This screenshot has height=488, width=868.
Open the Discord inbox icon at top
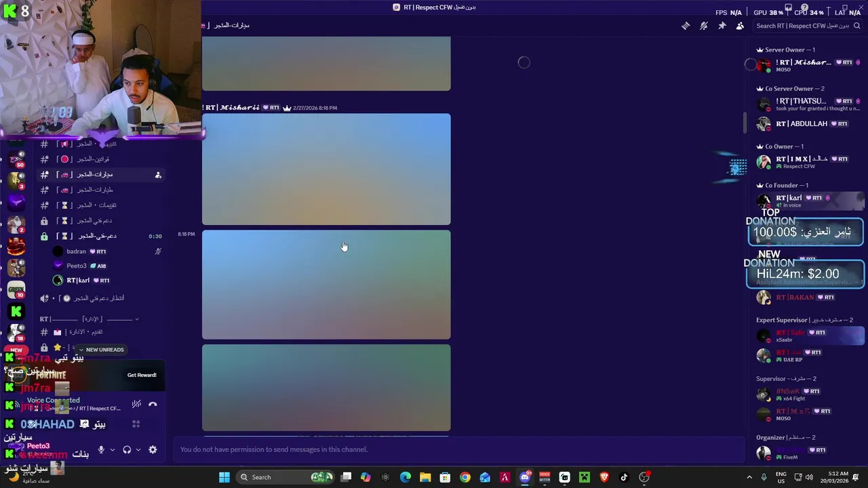788,8
